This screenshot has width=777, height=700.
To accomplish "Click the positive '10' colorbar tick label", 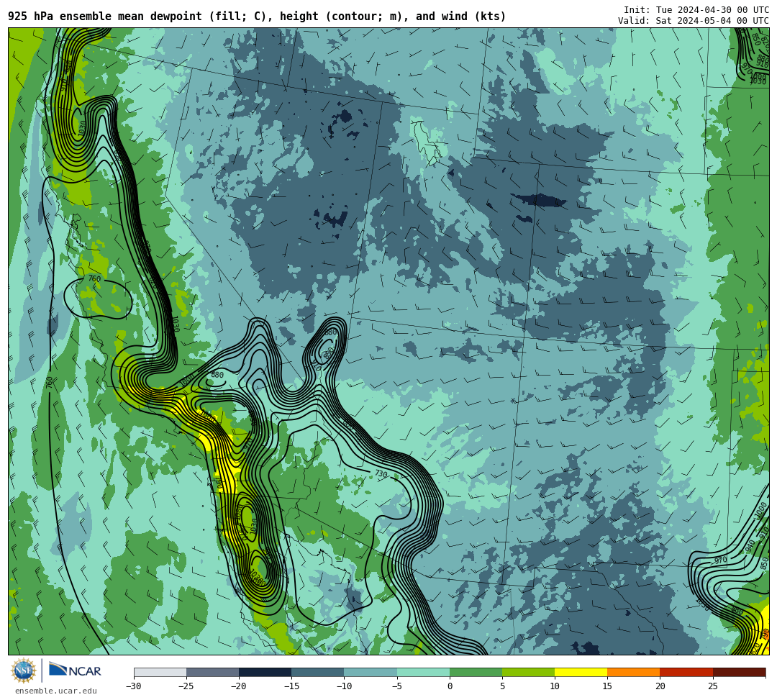I will point(555,686).
